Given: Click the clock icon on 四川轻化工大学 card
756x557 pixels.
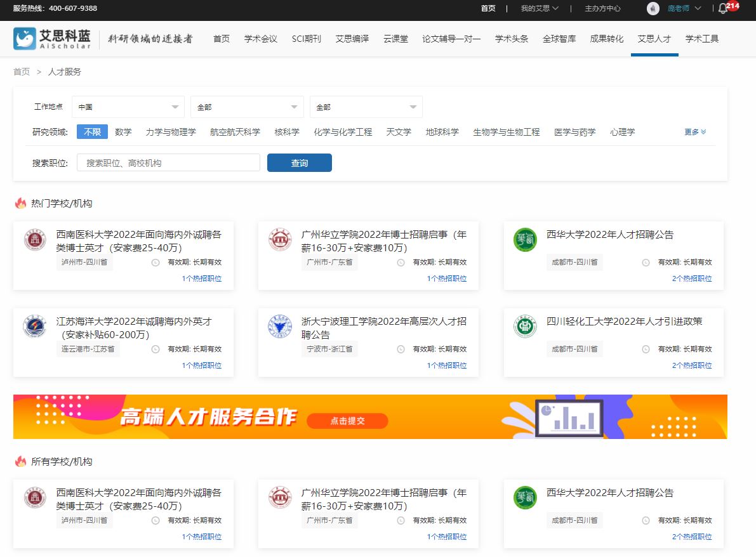Looking at the screenshot, I should (x=646, y=350).
